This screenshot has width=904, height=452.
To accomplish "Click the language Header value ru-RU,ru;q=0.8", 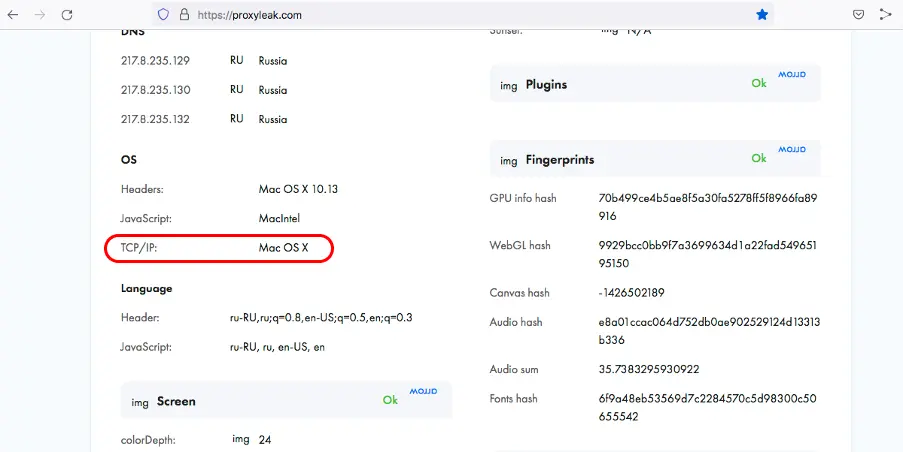I will tap(321, 318).
